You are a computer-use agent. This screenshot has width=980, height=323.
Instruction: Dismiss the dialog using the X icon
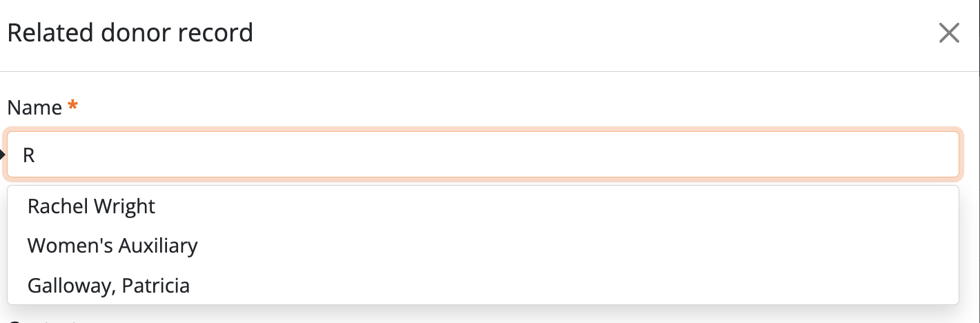click(x=949, y=33)
